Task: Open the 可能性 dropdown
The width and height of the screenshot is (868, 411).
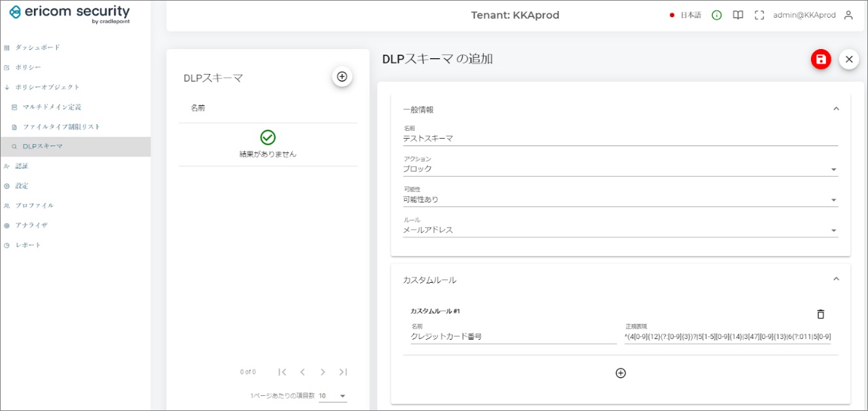Action: 619,200
